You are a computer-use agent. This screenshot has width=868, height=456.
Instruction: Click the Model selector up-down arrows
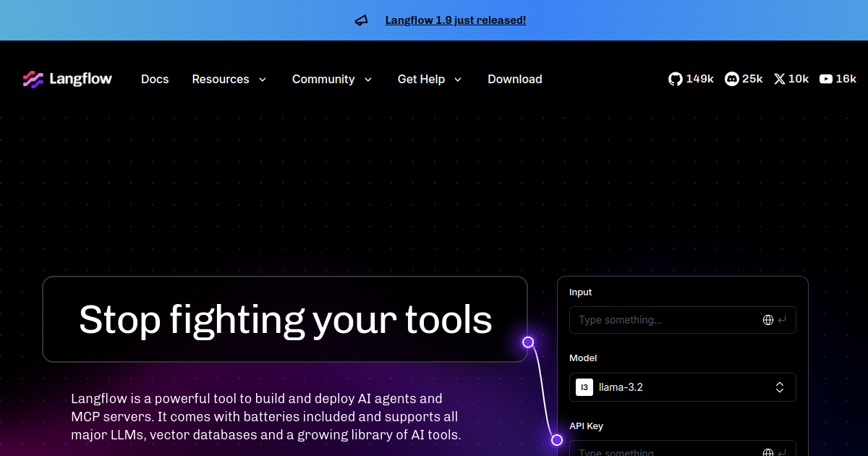[x=780, y=387]
